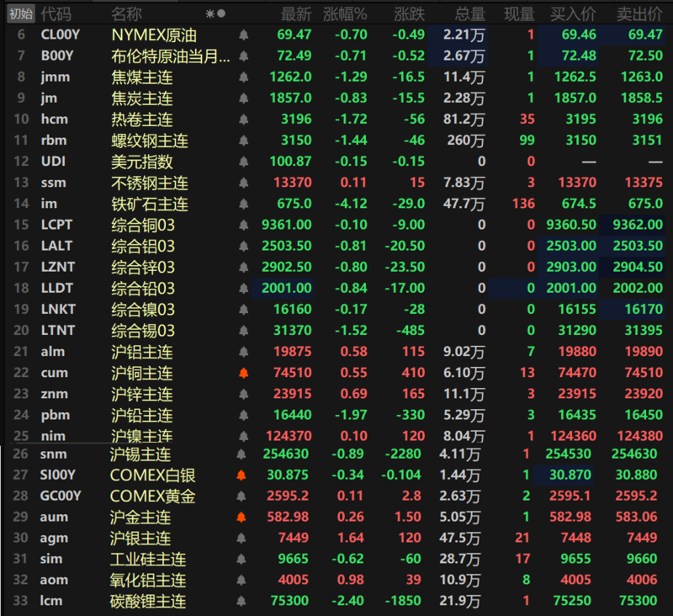Click bell icon for 综合铅03
Viewport: 673px width, 616px height.
pos(243,289)
